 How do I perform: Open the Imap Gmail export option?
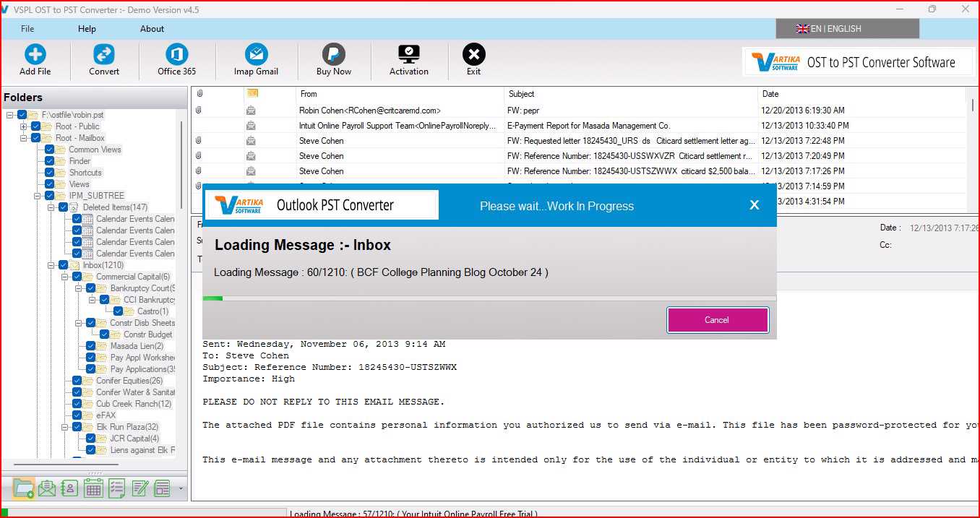point(256,54)
